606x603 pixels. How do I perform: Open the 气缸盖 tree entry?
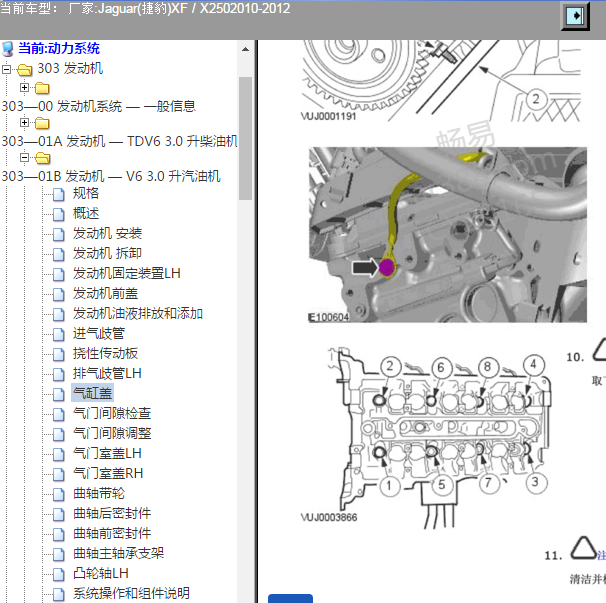(x=93, y=393)
